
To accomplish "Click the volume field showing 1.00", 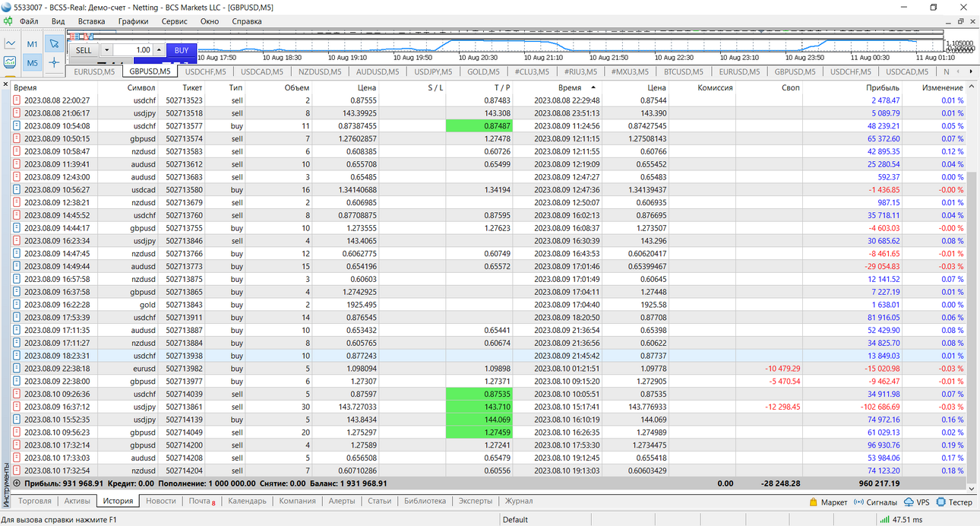I will pyautogui.click(x=132, y=50).
